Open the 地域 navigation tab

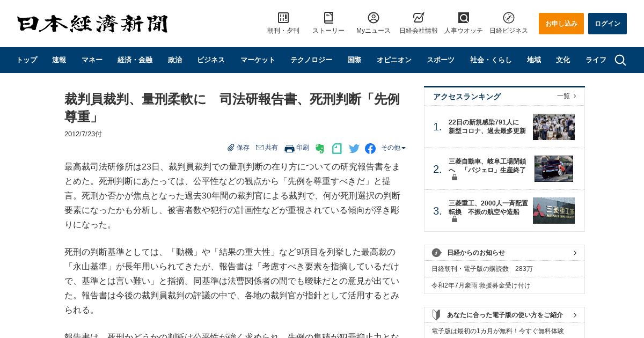[x=534, y=60]
